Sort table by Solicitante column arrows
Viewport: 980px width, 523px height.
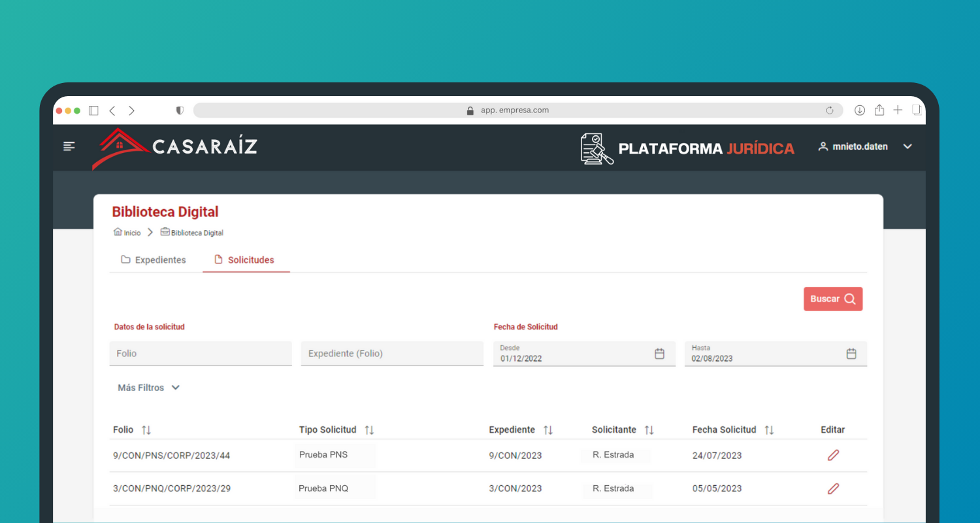tap(649, 430)
